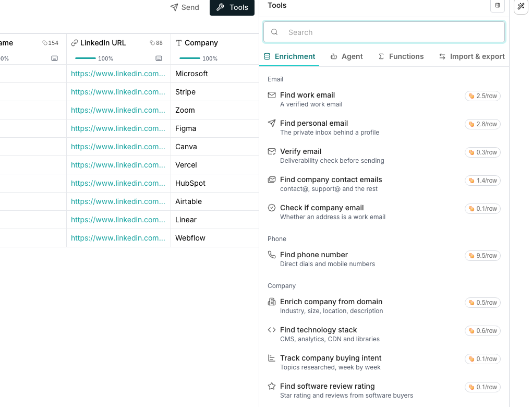Select the Canva company cell
The image size is (532, 407).
click(215, 147)
